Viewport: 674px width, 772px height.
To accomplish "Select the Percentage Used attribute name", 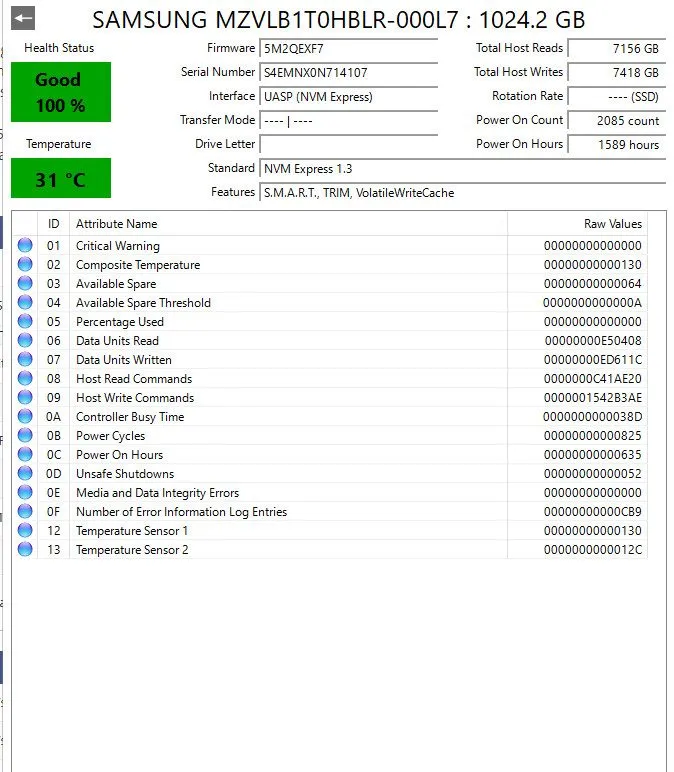I will [120, 322].
